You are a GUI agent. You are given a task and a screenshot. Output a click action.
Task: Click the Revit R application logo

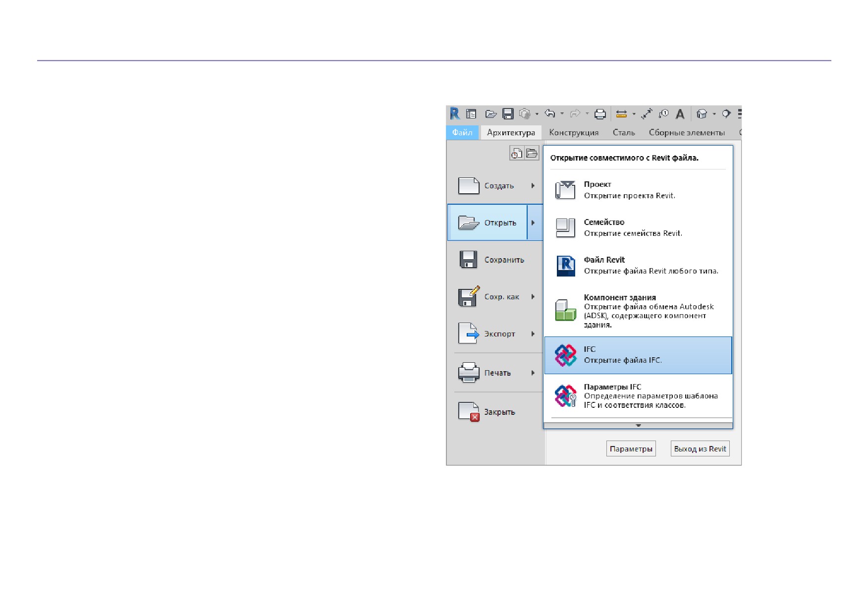[x=454, y=114]
